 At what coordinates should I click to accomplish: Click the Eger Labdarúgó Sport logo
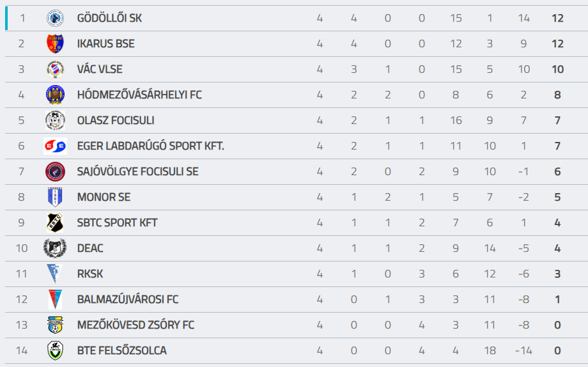55,146
